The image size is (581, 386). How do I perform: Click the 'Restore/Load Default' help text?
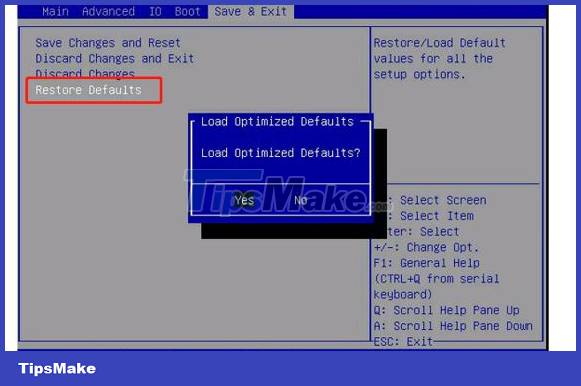pyautogui.click(x=439, y=43)
